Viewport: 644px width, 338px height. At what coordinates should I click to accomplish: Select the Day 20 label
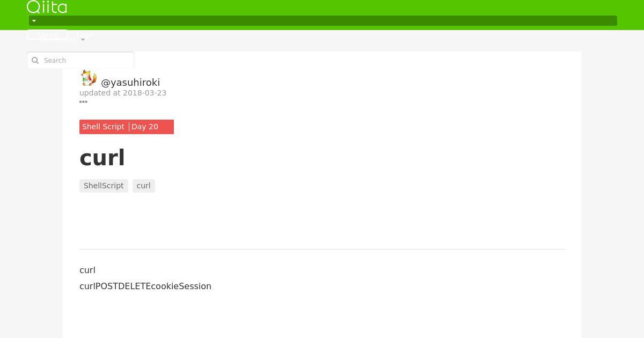coord(145,127)
